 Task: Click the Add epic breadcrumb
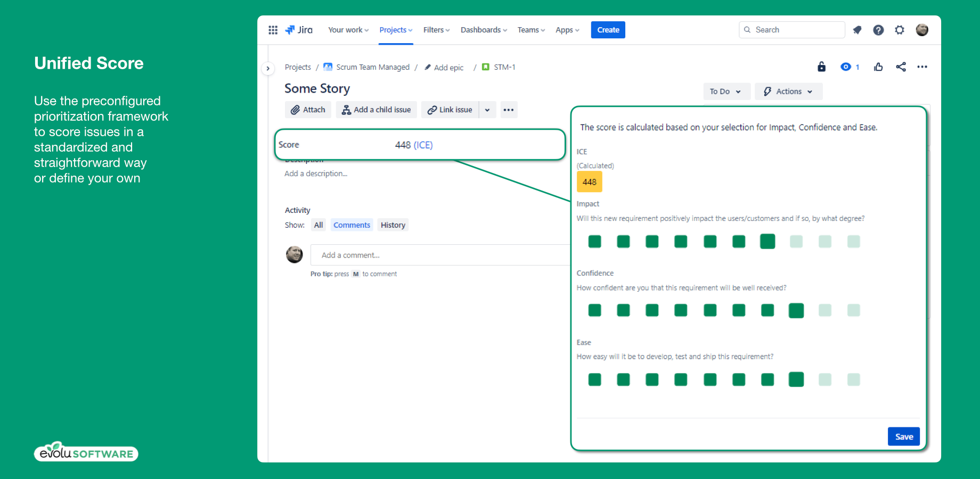(448, 68)
